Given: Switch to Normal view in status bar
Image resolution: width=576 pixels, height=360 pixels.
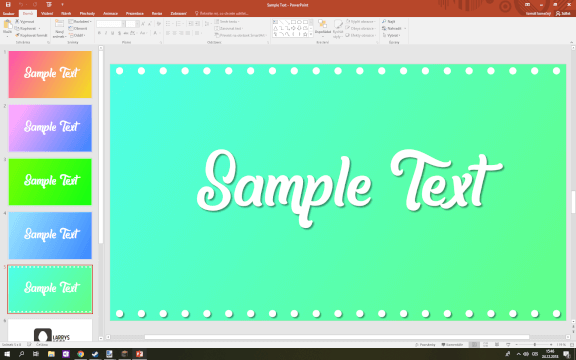Looking at the screenshot, I should tap(474, 345).
